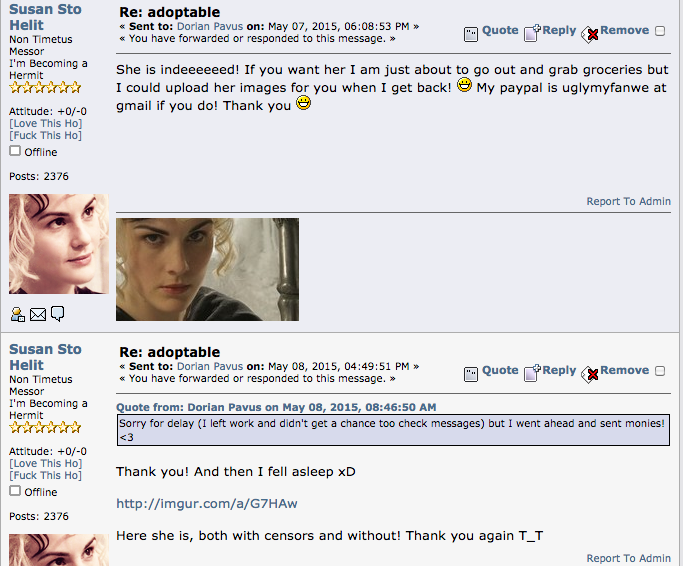Tick the checkbox next to first Remove

(x=660, y=31)
